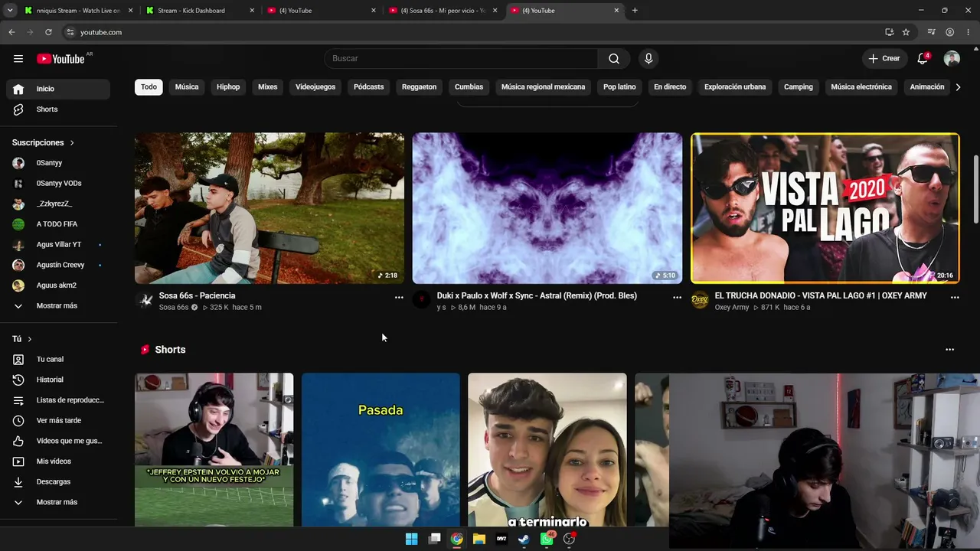The height and width of the screenshot is (551, 980).
Task: Select the En directo filter chip
Action: [670, 87]
